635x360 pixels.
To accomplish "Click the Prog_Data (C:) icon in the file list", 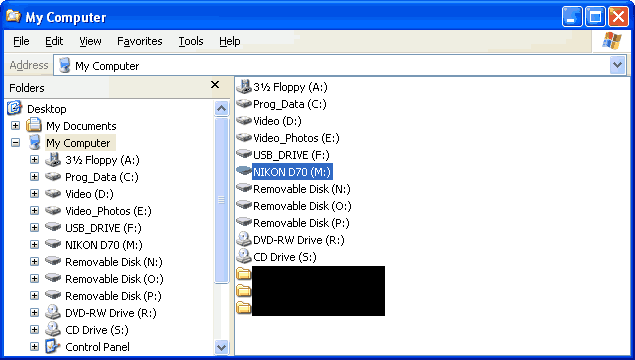I will click(x=244, y=104).
